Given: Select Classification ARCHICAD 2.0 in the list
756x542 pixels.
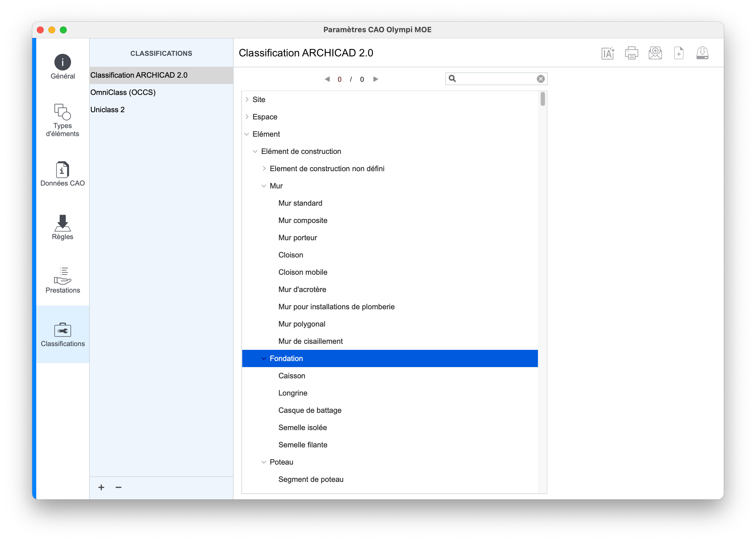Looking at the screenshot, I should 161,75.
